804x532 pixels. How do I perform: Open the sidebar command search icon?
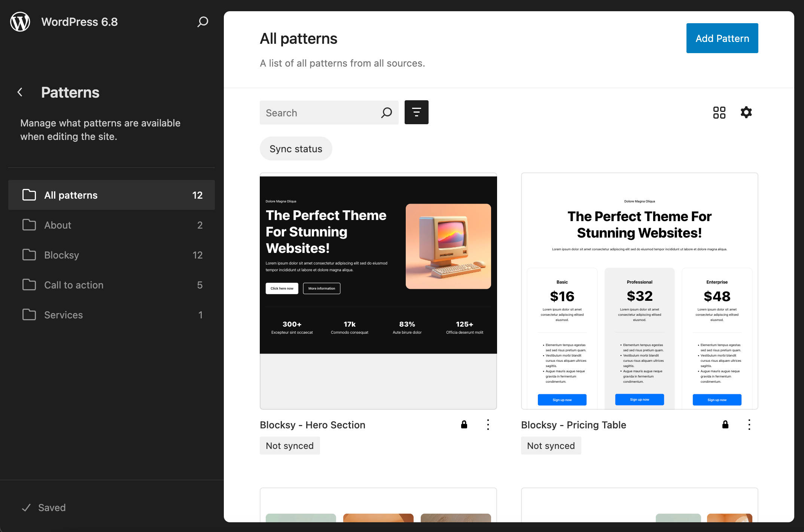202,22
